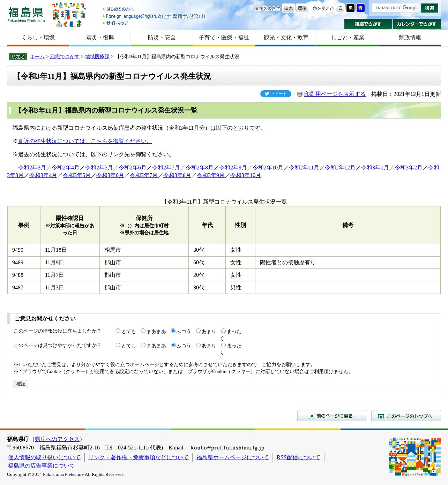448x485 pixels.
Task: Go to 地域医療課 breadcrumb link
Action: click(x=97, y=56)
